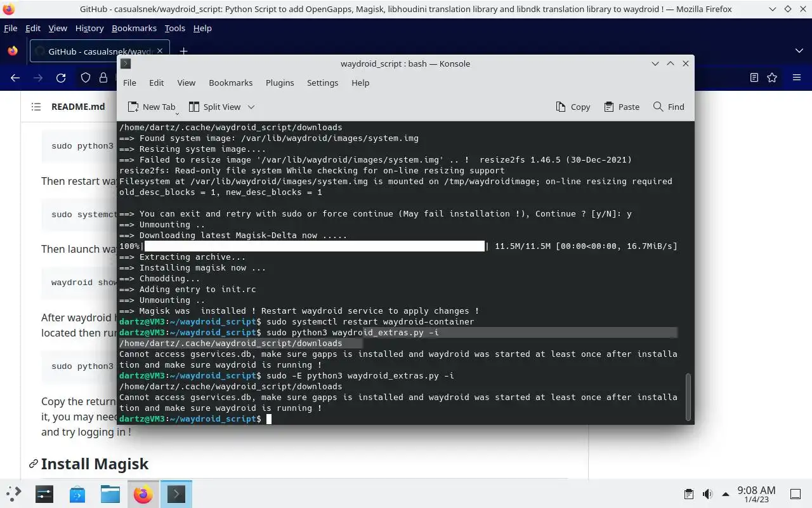Click README table of contents icon
The width and height of the screenshot is (812, 508).
click(36, 107)
